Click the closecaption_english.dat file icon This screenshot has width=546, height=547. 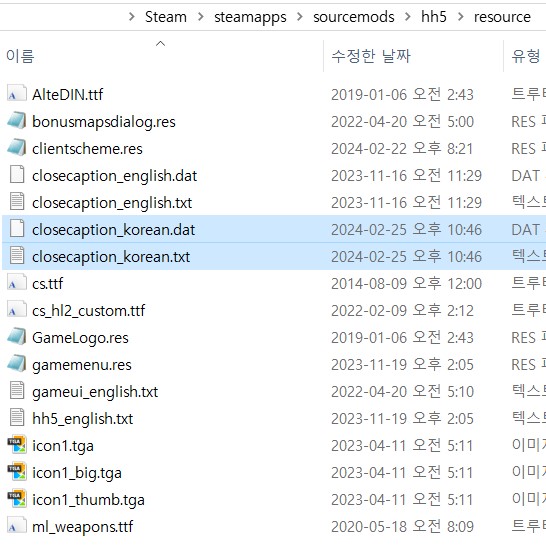point(16,175)
